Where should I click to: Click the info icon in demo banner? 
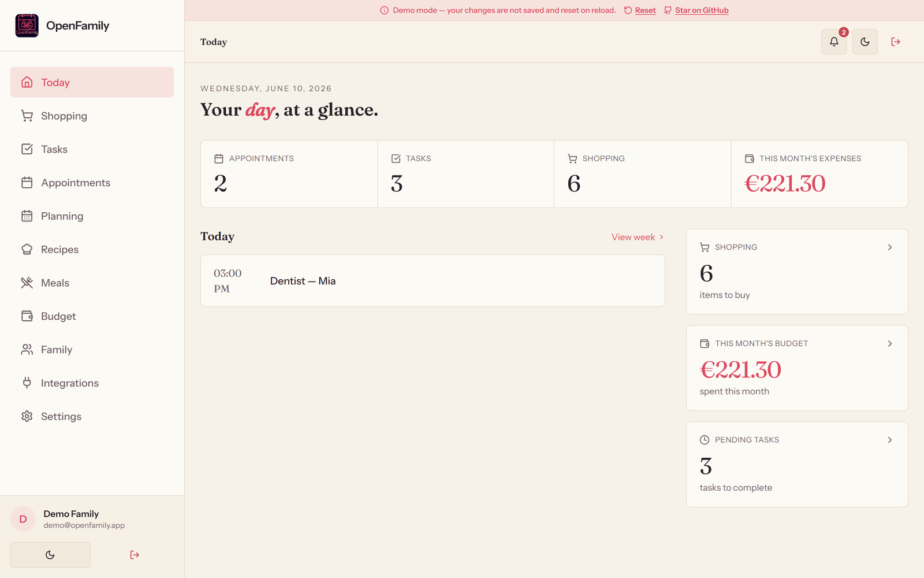tap(384, 10)
